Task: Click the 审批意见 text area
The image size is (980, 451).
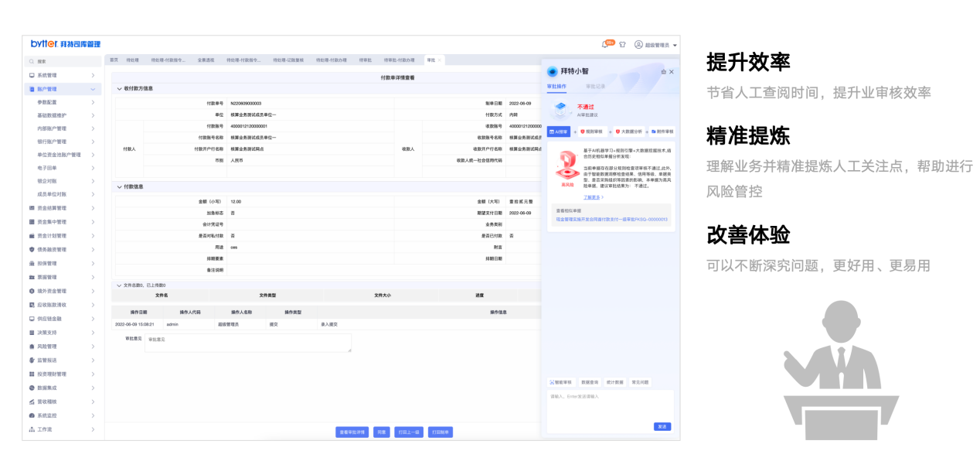Action: coord(247,343)
